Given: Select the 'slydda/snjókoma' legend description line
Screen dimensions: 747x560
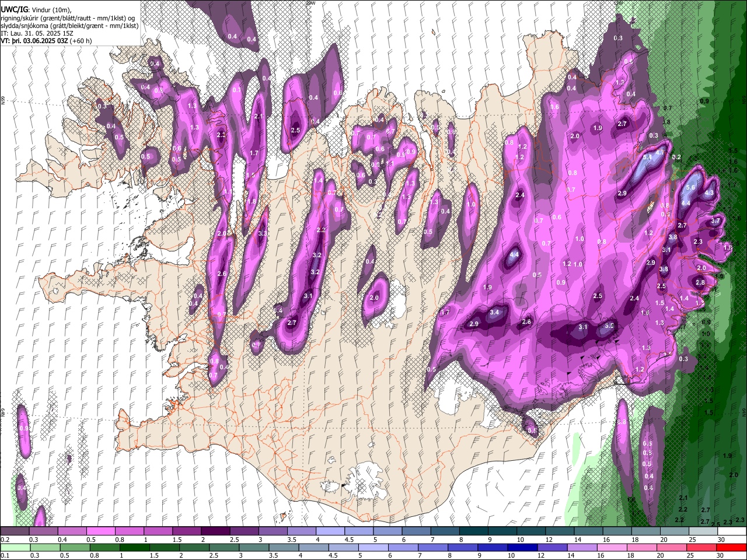Looking at the screenshot, I should point(69,26).
